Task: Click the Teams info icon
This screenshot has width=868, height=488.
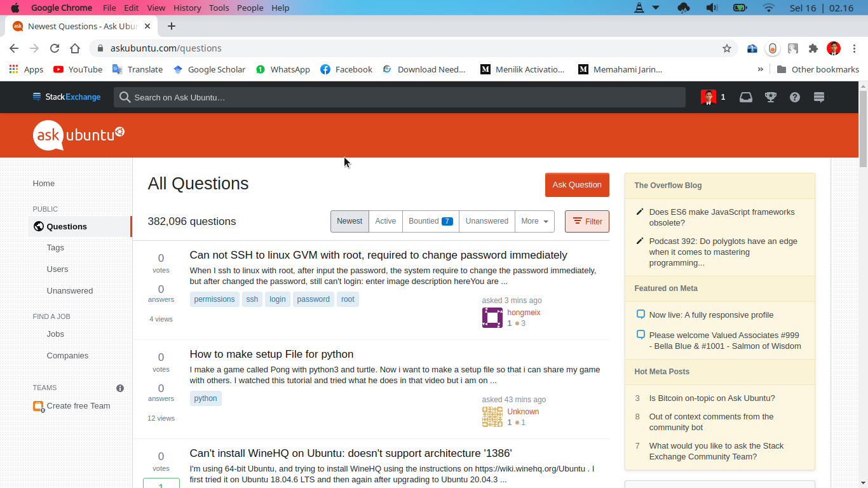Action: (120, 388)
